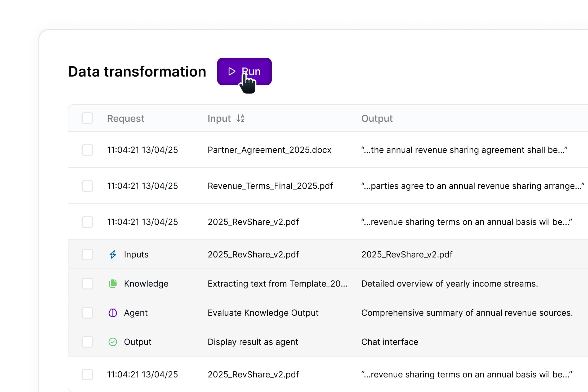This screenshot has width=588, height=392.
Task: Sort by Input column arrow icon
Action: pos(240,118)
